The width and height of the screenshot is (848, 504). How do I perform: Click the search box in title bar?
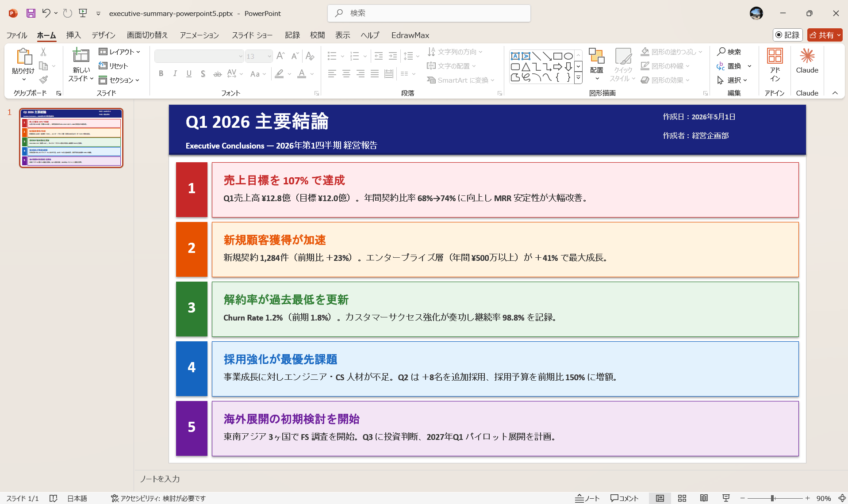(x=429, y=13)
